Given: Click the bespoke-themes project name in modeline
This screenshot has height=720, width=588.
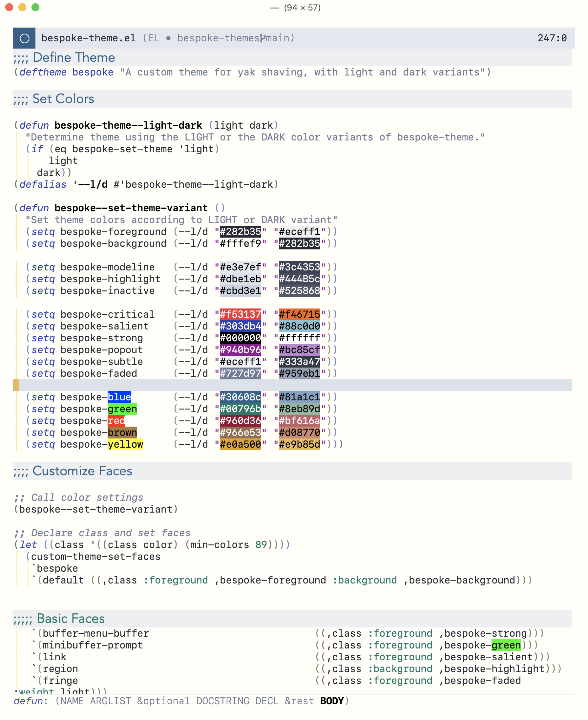Looking at the screenshot, I should click(x=219, y=38).
